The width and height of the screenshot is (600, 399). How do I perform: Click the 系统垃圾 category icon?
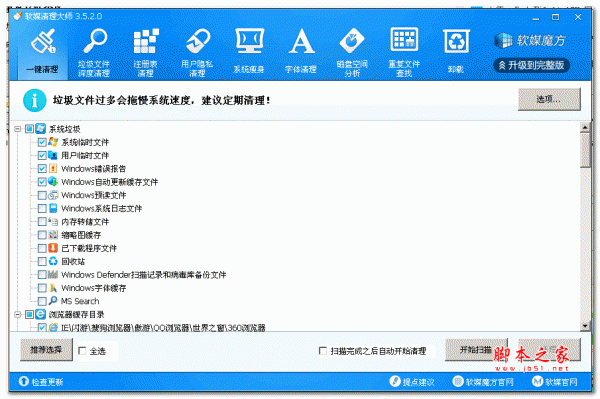(41, 129)
